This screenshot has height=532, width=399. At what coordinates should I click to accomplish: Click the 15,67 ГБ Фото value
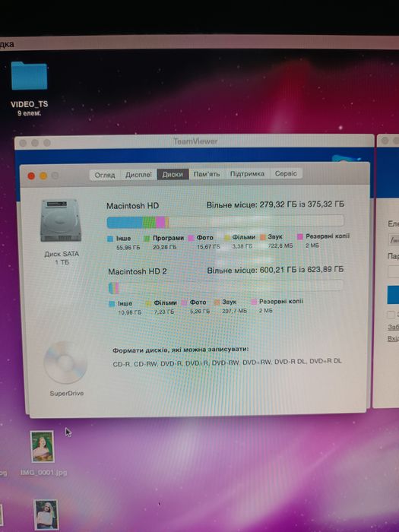(208, 247)
